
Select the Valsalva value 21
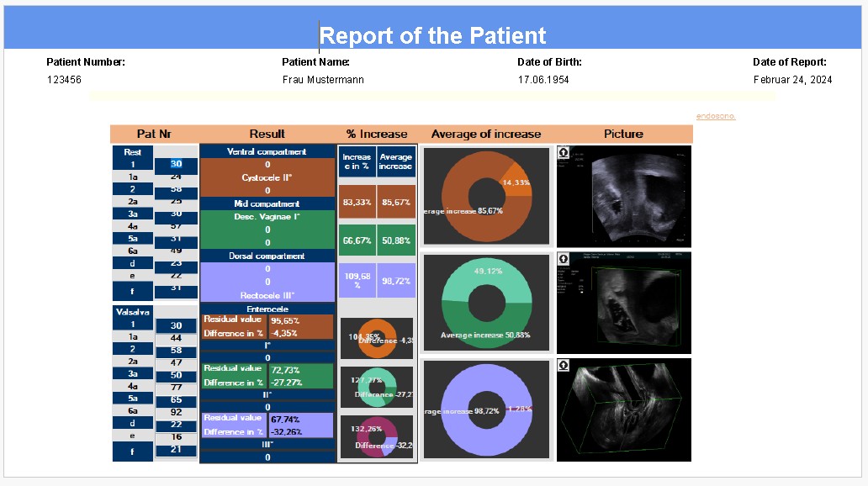pyautogui.click(x=176, y=450)
